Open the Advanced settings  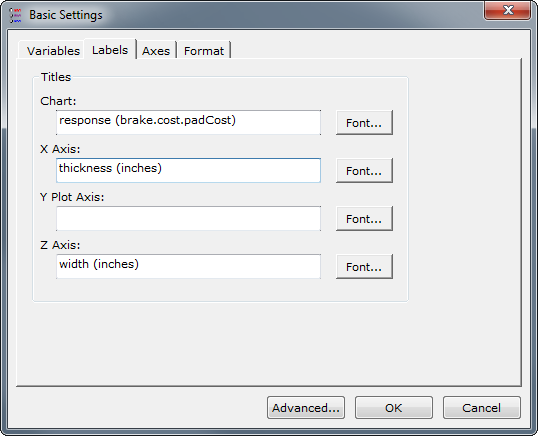point(306,408)
